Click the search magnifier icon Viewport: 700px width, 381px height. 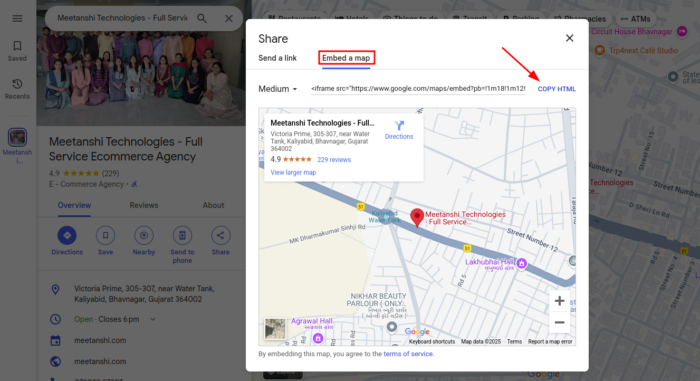(x=202, y=18)
